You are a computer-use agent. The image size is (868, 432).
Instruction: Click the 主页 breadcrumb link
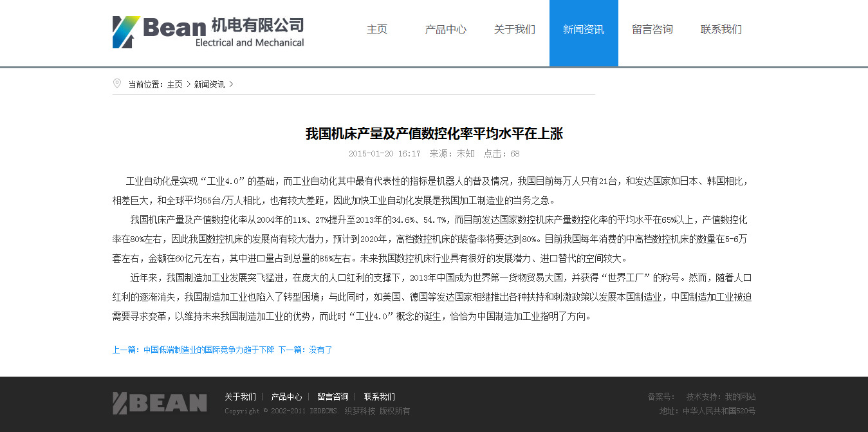175,84
